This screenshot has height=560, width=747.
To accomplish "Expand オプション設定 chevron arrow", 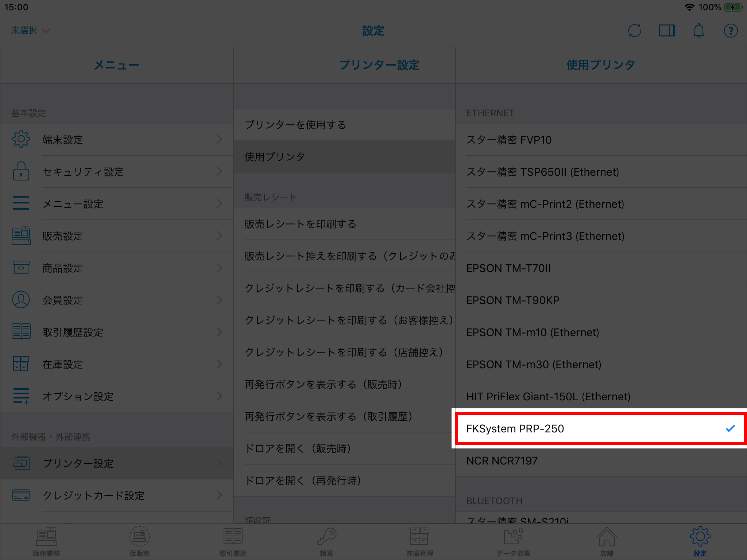I will pyautogui.click(x=219, y=396).
